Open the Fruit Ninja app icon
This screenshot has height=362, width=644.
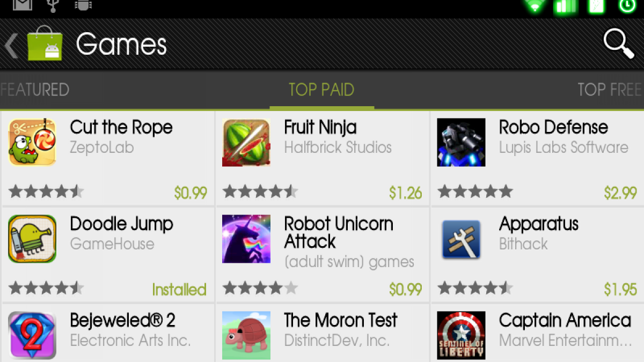coord(246,143)
